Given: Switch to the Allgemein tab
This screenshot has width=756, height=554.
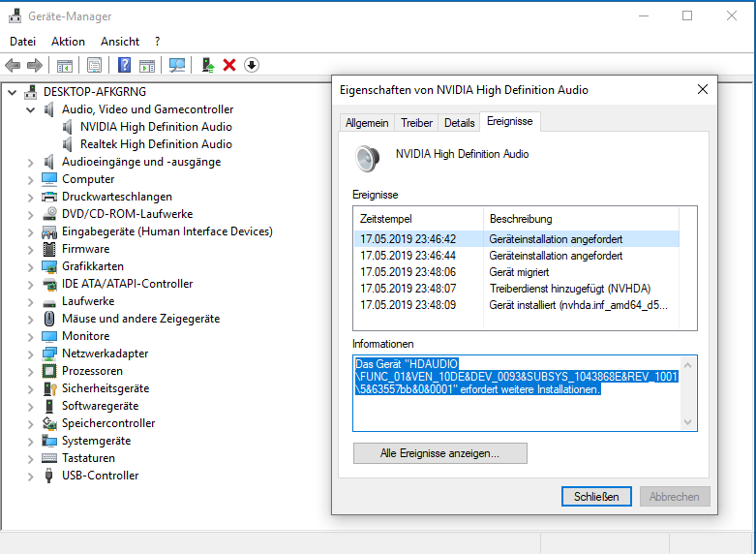Looking at the screenshot, I should tap(367, 123).
